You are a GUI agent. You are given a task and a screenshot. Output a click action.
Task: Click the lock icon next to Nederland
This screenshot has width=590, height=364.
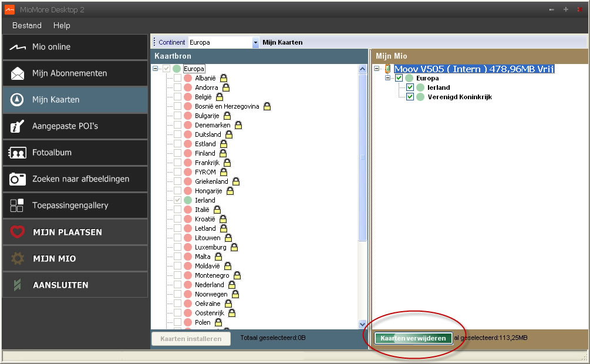coord(232,285)
